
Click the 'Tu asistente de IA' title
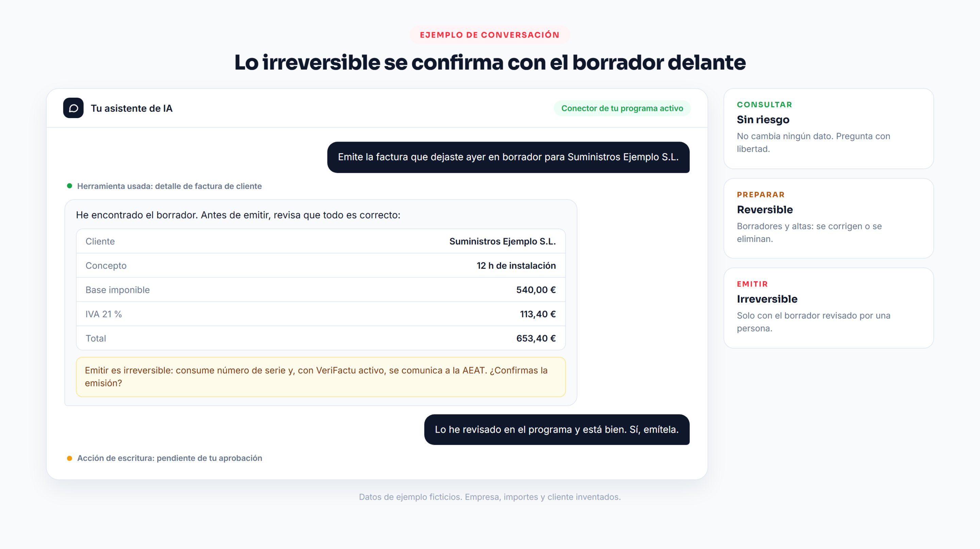click(x=132, y=109)
